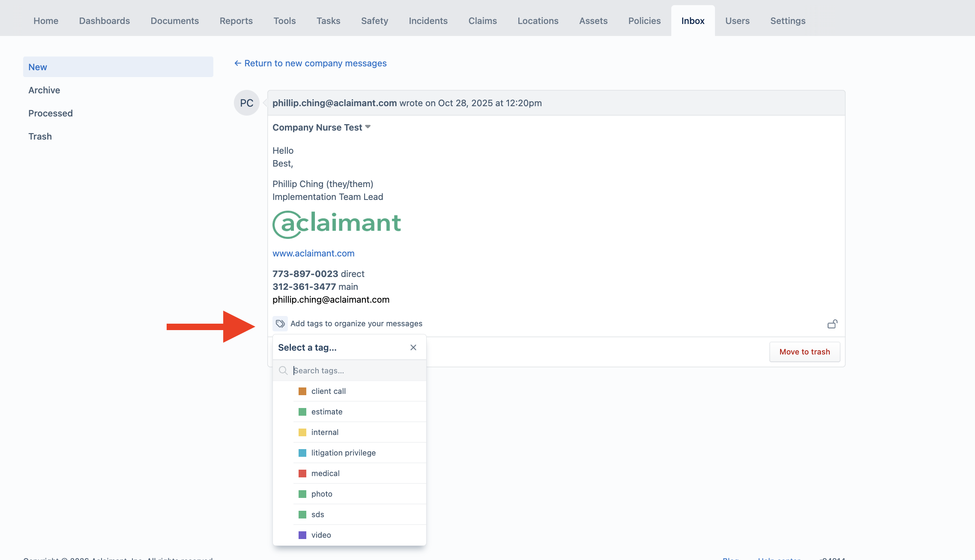Open the Settings tab
Screen dimensions: 975x560
[788, 21]
